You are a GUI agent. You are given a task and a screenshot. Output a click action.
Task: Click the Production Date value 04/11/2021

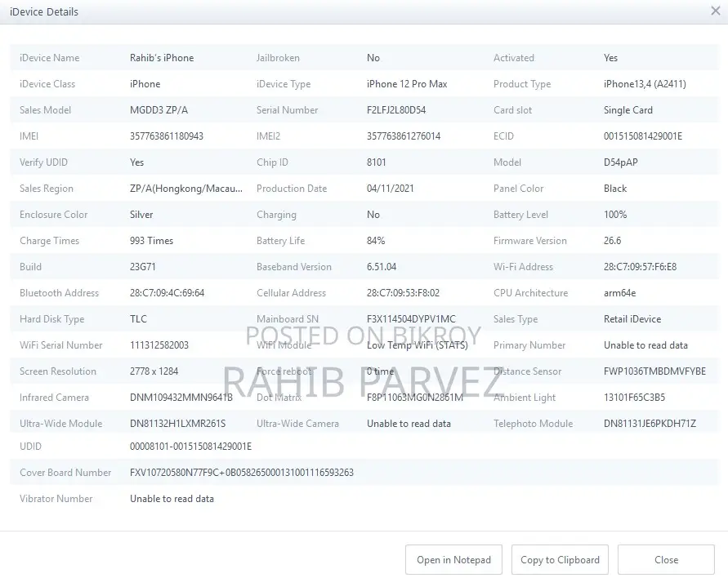(390, 189)
